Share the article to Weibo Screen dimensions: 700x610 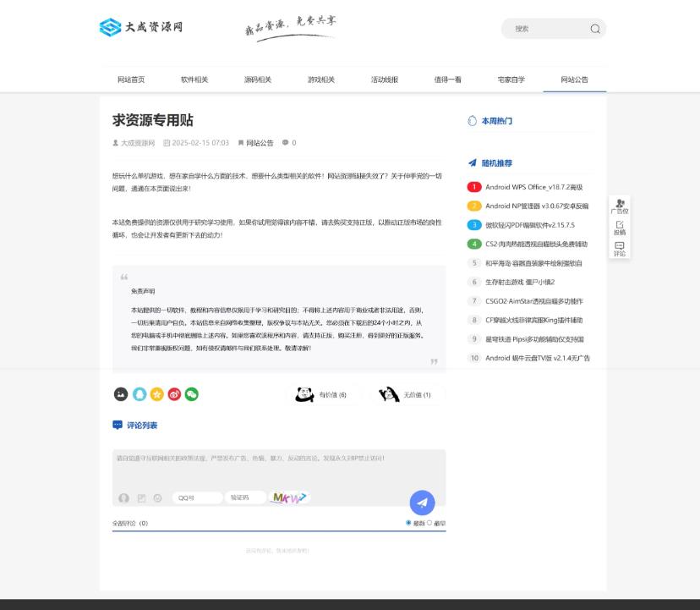[174, 394]
